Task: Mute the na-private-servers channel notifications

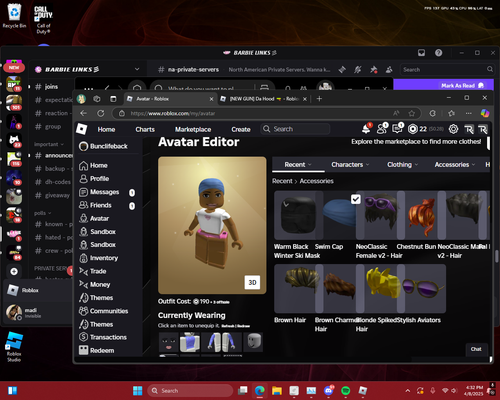Action: [358, 70]
